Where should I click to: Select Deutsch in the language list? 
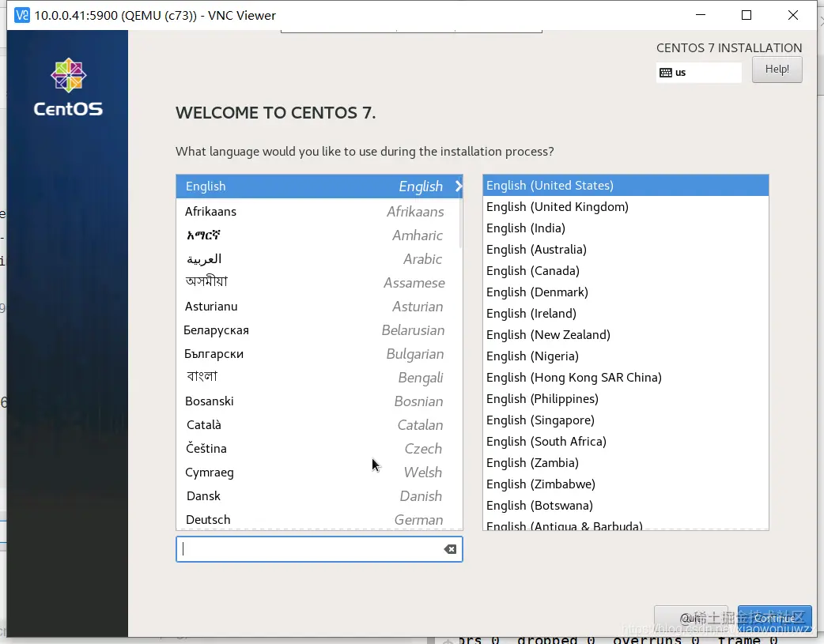point(319,519)
